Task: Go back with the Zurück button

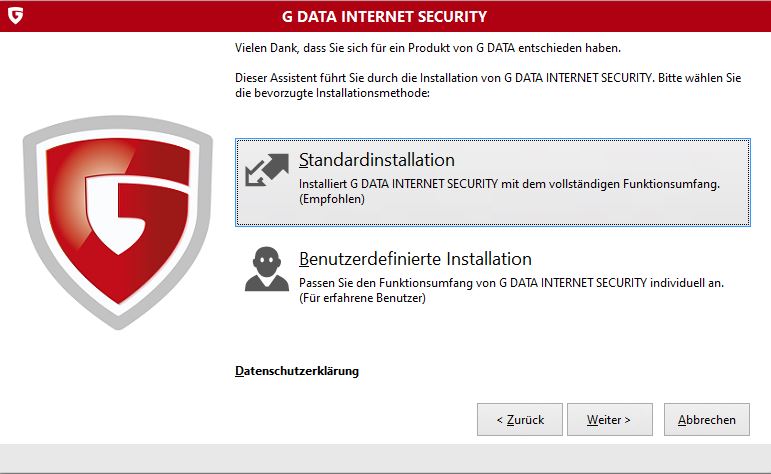Action: coord(519,420)
